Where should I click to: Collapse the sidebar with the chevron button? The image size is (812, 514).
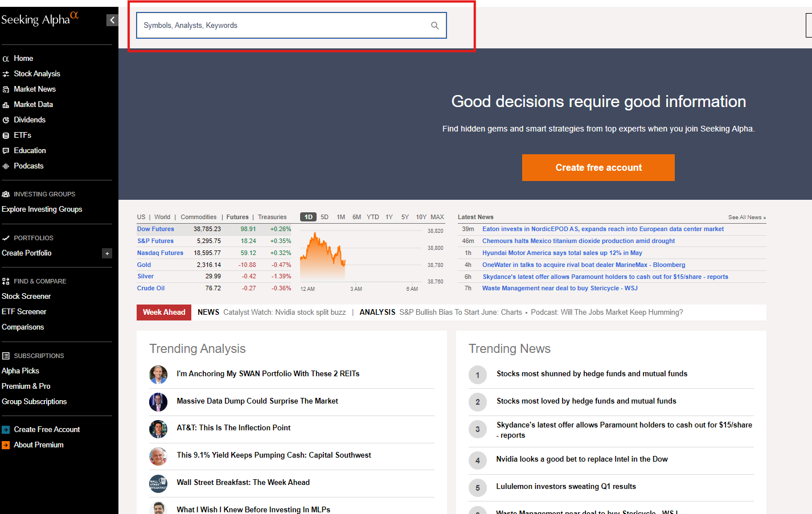pyautogui.click(x=112, y=20)
